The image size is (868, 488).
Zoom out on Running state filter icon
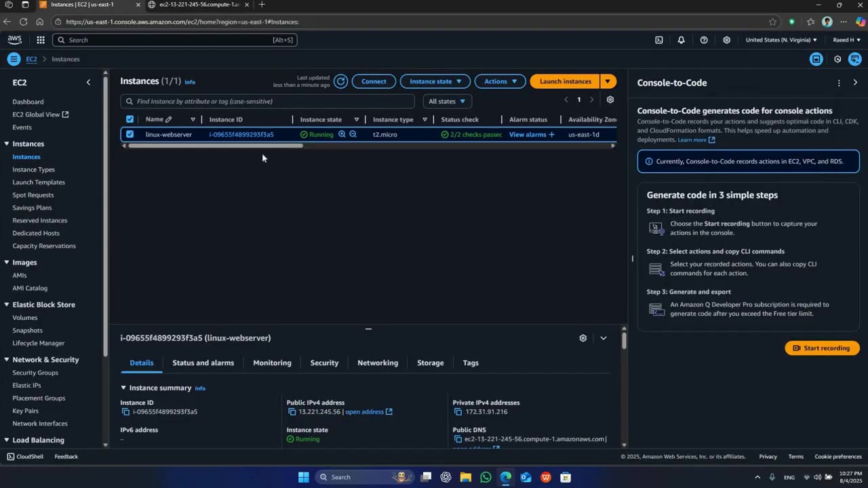(x=353, y=134)
